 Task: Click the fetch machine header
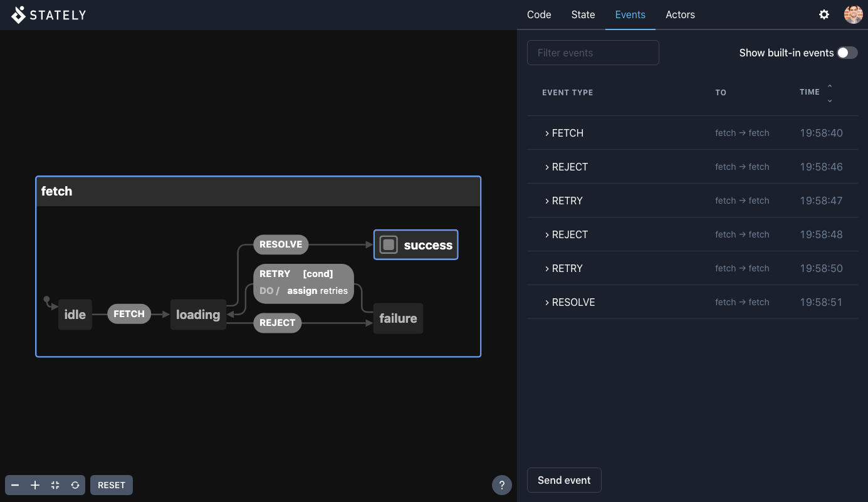[258, 191]
